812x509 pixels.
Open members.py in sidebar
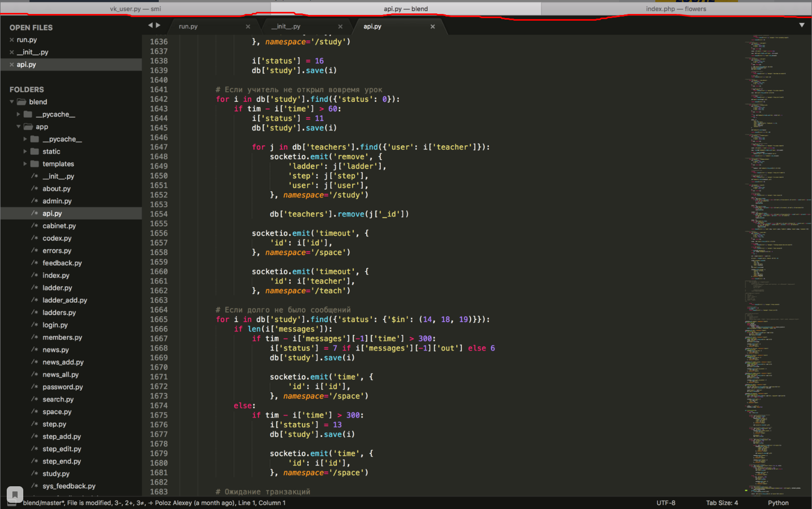click(x=62, y=337)
